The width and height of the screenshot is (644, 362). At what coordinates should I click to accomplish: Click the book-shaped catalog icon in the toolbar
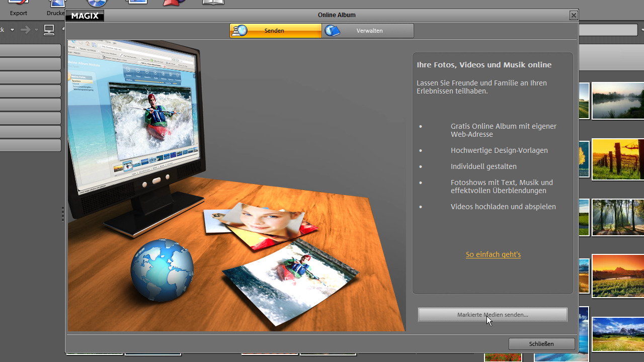click(x=213, y=3)
